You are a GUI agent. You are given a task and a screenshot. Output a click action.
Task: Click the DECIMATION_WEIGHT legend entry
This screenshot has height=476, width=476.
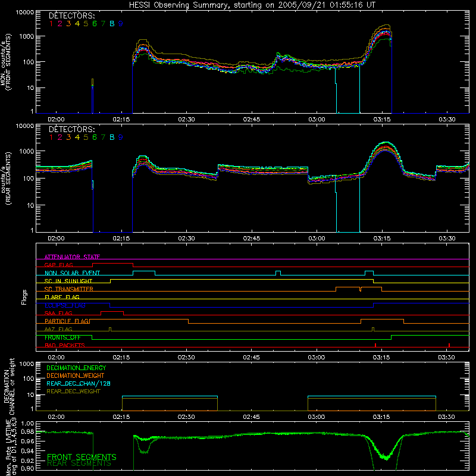76,375
